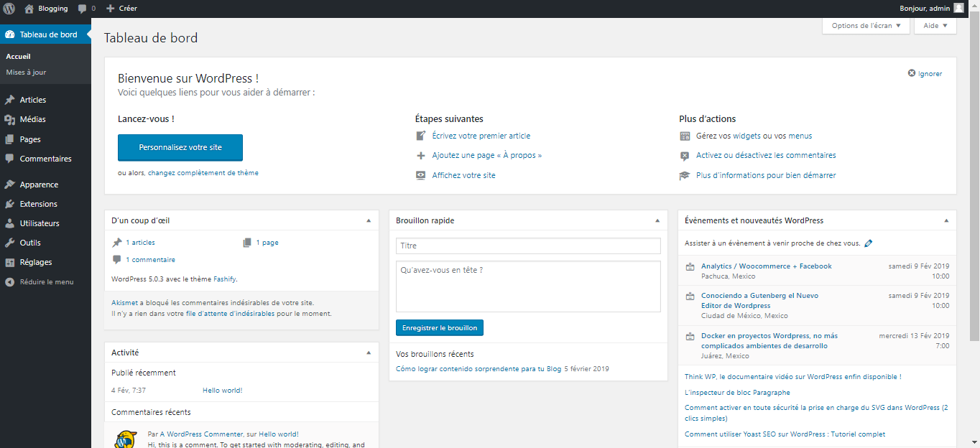Click the Médias icon in sidebar
980x448 pixels.
coord(10,119)
